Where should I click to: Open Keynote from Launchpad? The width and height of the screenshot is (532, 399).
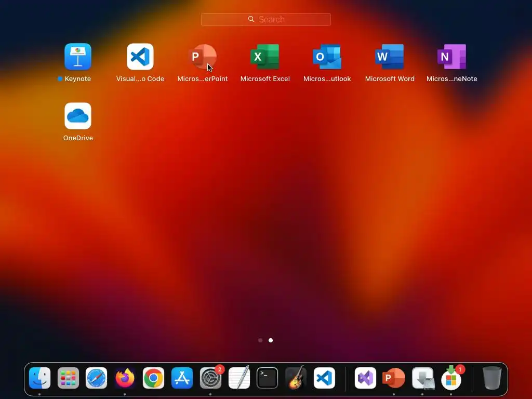(78, 57)
